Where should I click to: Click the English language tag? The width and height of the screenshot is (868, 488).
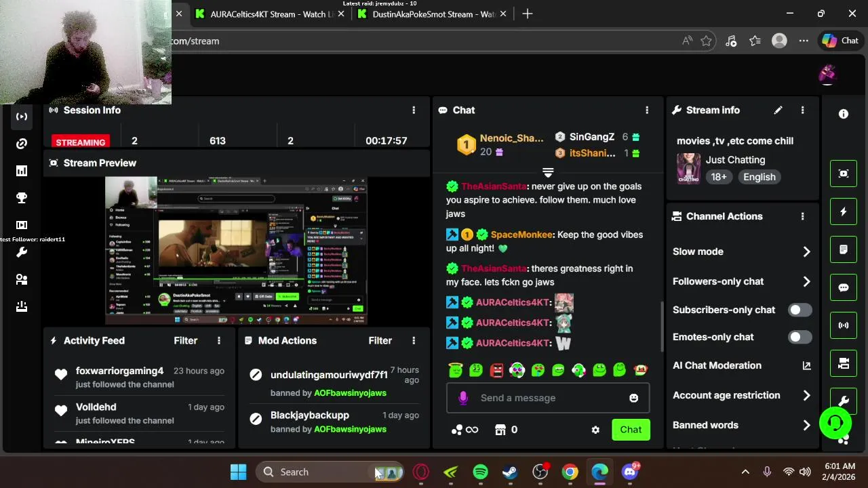[759, 177]
